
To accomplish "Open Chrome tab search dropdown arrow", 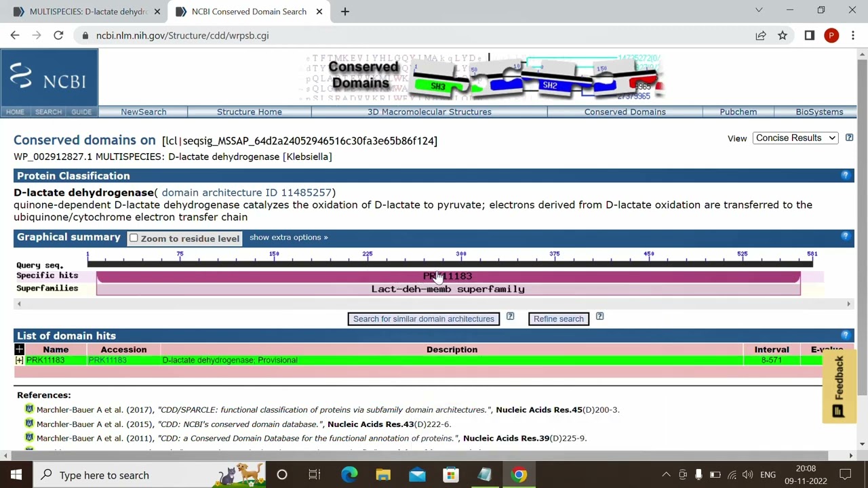I will pyautogui.click(x=759, y=10).
